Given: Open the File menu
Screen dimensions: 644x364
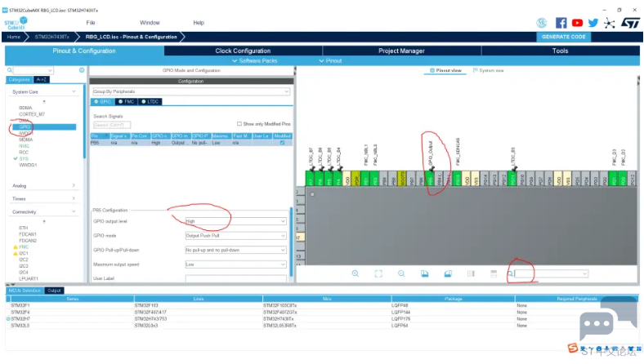Looking at the screenshot, I should [x=91, y=23].
